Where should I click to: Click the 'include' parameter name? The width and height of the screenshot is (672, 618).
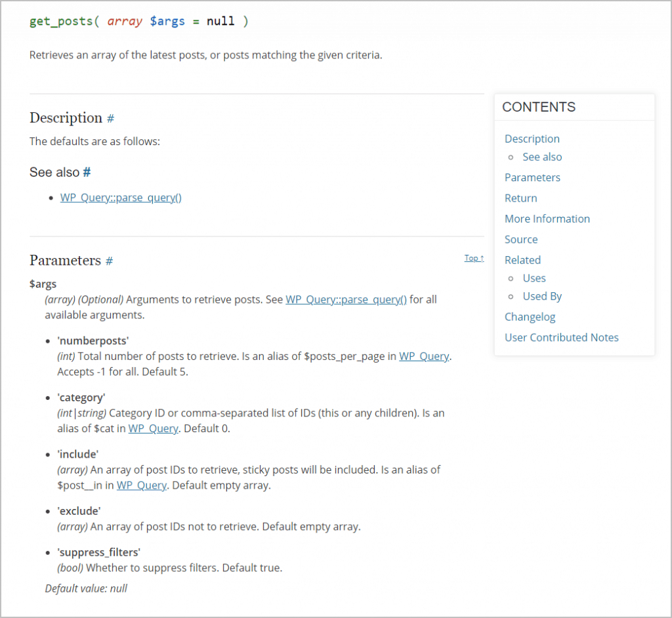78,454
